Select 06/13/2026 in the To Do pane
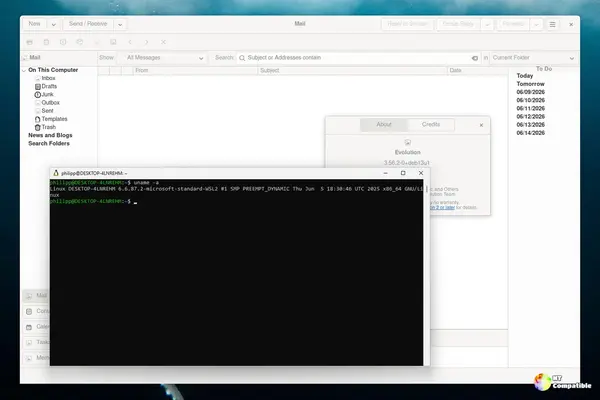Screen dimensions: 600x400 (530, 125)
